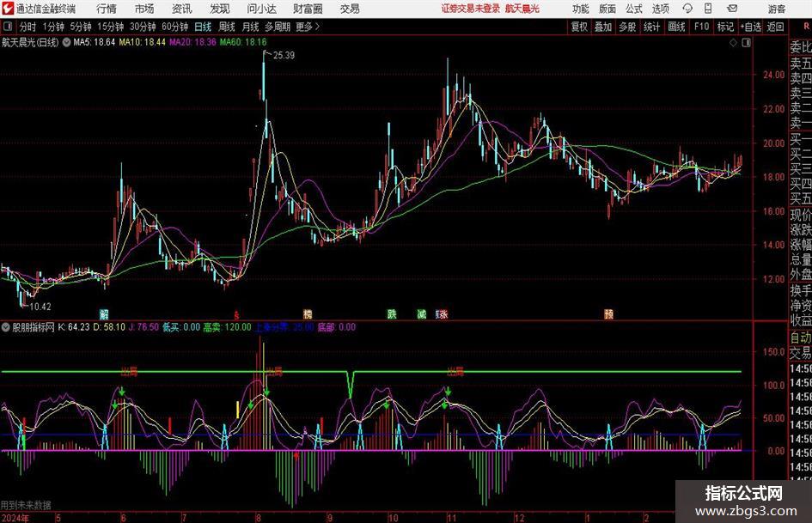Click the 25.39 high price label

click(x=284, y=56)
